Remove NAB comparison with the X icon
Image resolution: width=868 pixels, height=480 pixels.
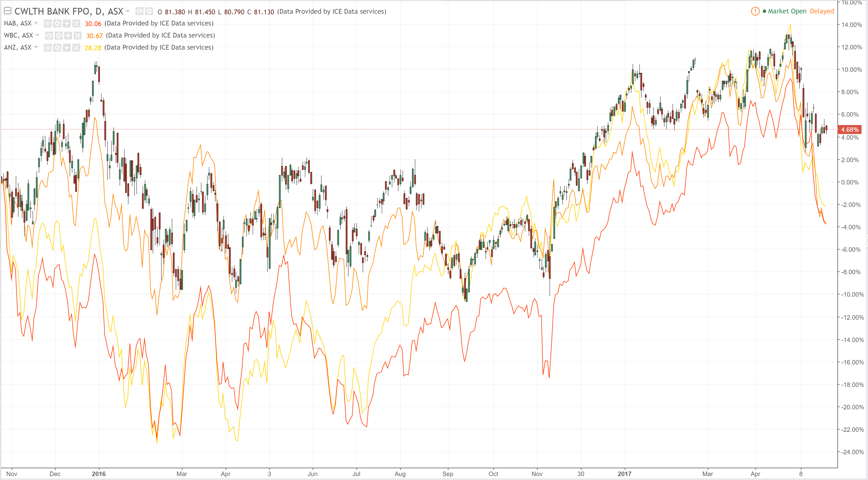[77, 24]
